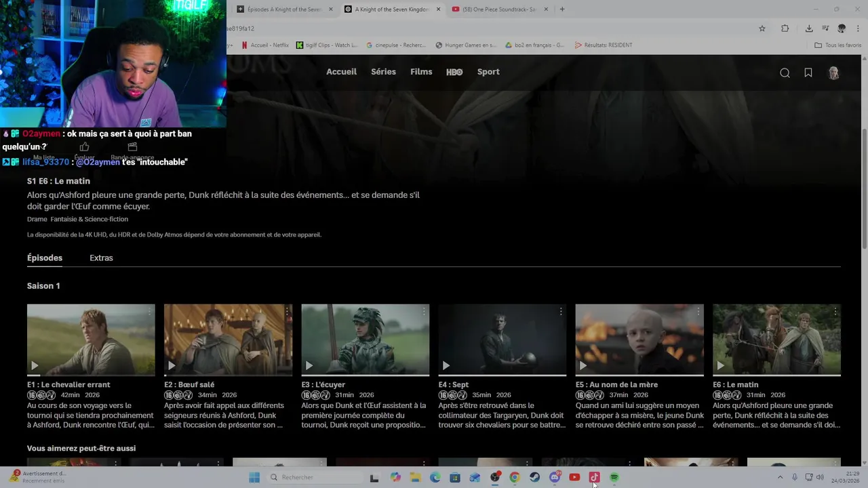Play episode E5 Au nom de la mère
This screenshot has height=488, width=868.
point(583,366)
